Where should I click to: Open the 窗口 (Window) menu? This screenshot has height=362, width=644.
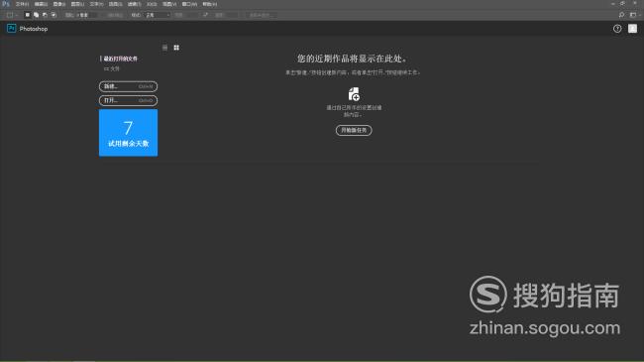point(189,4)
